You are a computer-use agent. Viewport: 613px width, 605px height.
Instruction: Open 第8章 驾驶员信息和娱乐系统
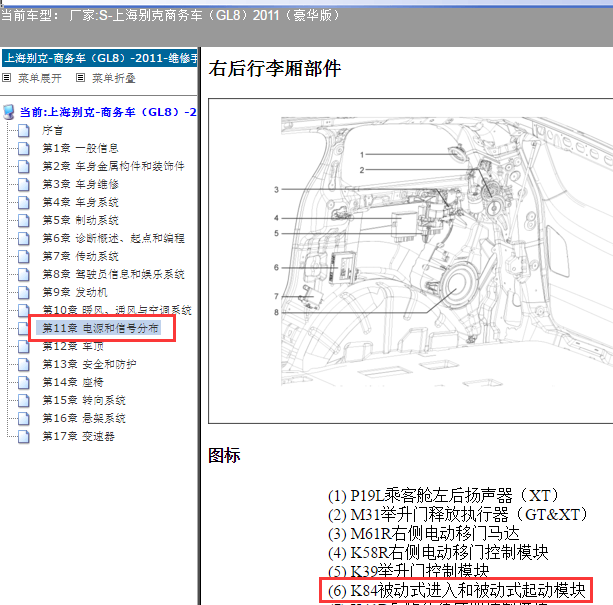(x=113, y=274)
